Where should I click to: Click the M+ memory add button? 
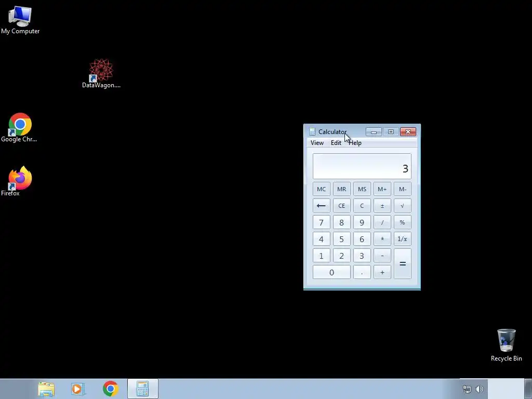pyautogui.click(x=382, y=189)
